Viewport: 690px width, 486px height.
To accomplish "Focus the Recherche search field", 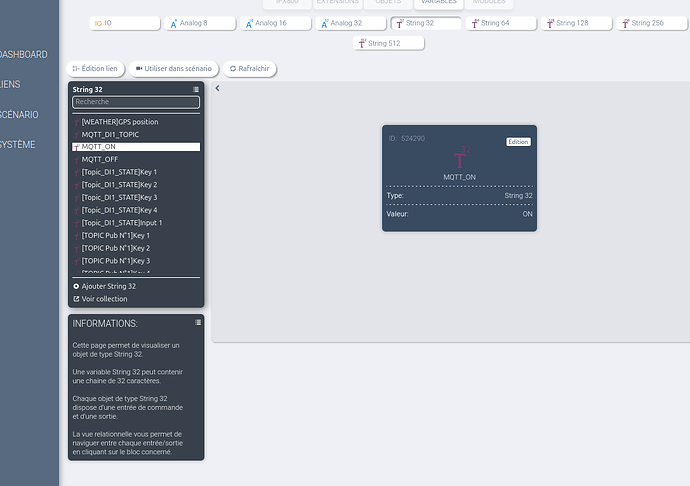I will coord(136,102).
